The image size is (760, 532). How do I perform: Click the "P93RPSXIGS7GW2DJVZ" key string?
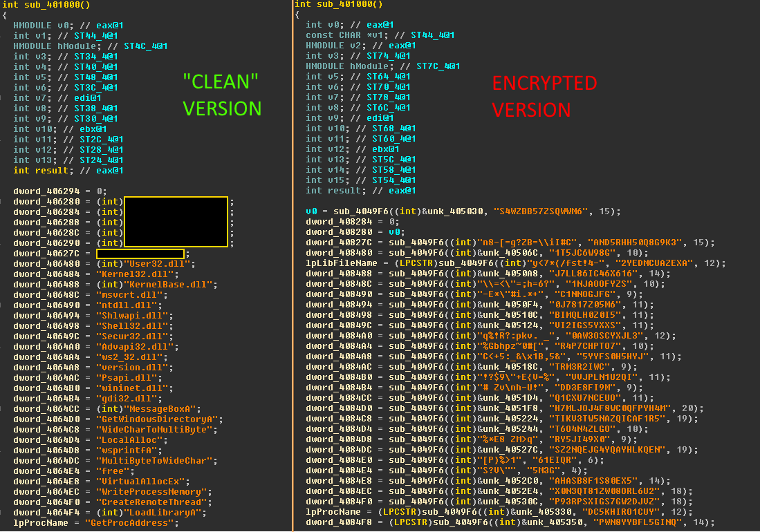[x=604, y=502]
